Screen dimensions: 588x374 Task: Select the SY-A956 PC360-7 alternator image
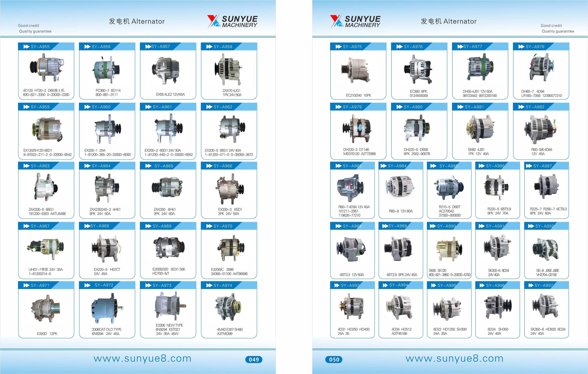[106, 70]
